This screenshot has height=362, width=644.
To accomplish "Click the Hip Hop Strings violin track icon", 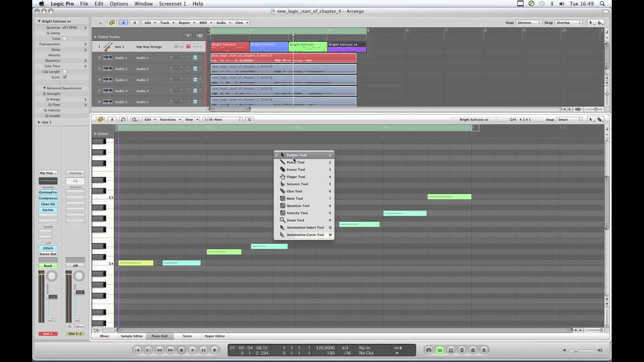I will (x=107, y=47).
